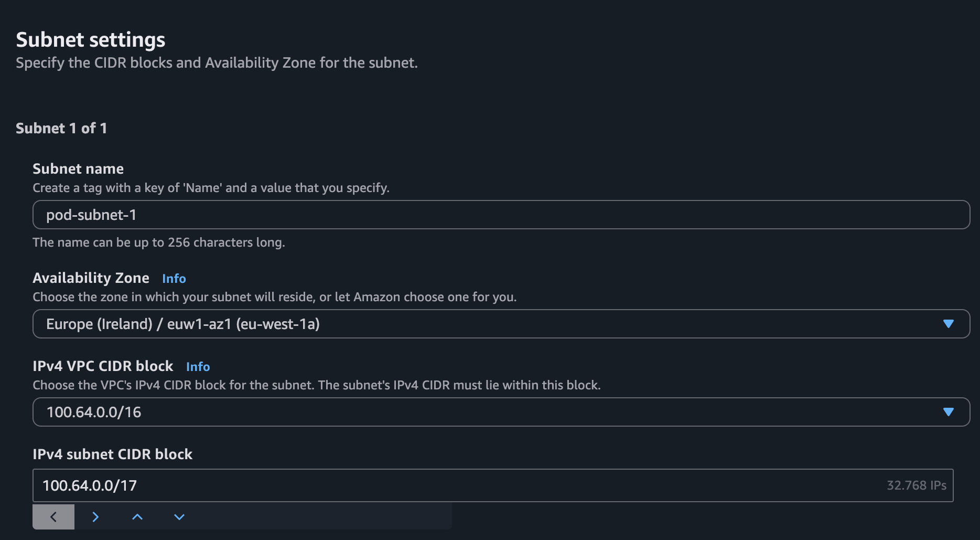Image resolution: width=980 pixels, height=540 pixels.
Task: Click the Subnet name field label
Action: pos(78,169)
